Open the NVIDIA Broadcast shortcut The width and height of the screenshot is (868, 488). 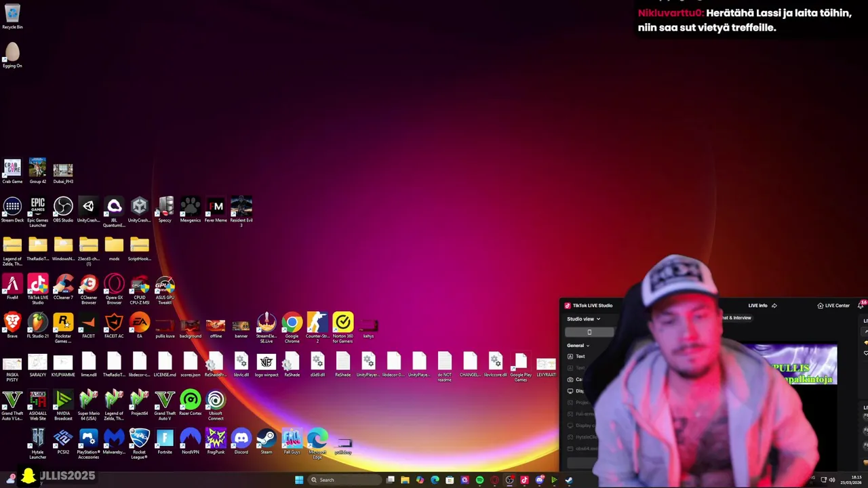(x=63, y=404)
